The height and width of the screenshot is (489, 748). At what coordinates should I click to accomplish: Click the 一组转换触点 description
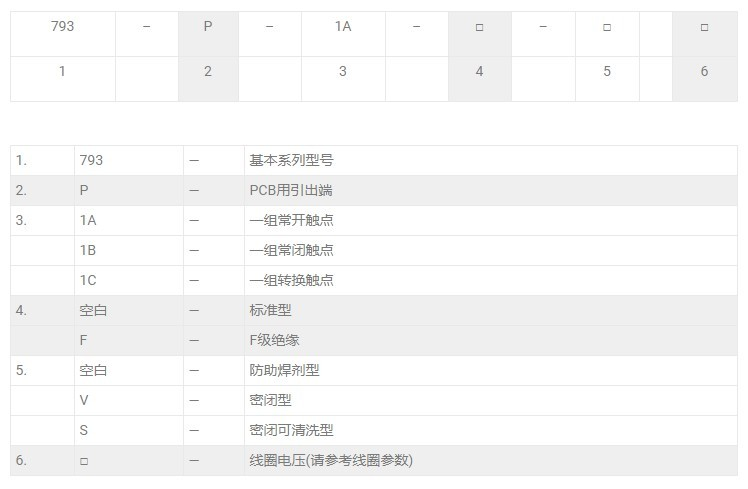(x=291, y=280)
